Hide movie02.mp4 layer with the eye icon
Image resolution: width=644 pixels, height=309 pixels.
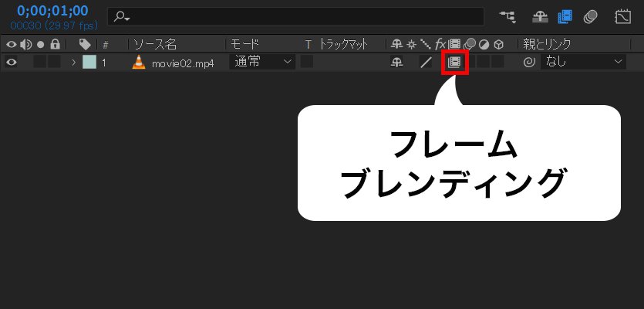click(11, 63)
